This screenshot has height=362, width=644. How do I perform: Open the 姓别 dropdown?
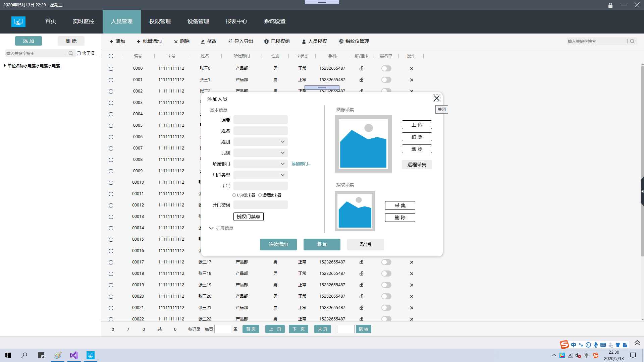click(261, 142)
